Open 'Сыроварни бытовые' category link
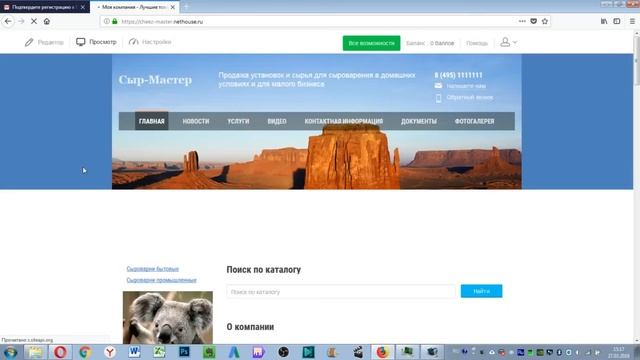This screenshot has width=640, height=360. point(153,269)
